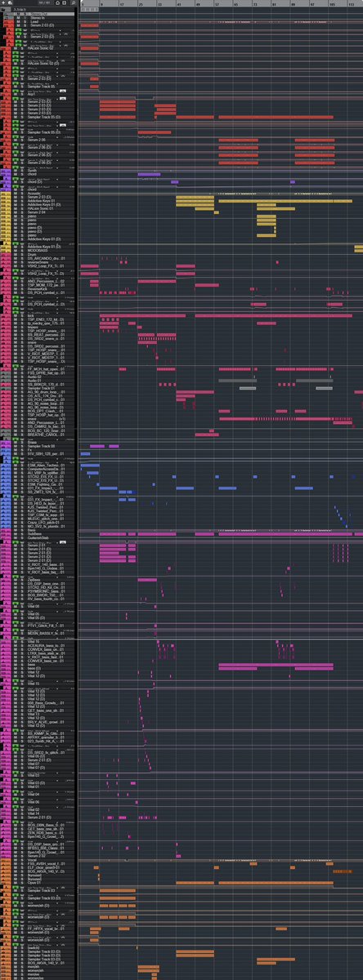Select the SS_BRKCR_170_d track

(46, 385)
